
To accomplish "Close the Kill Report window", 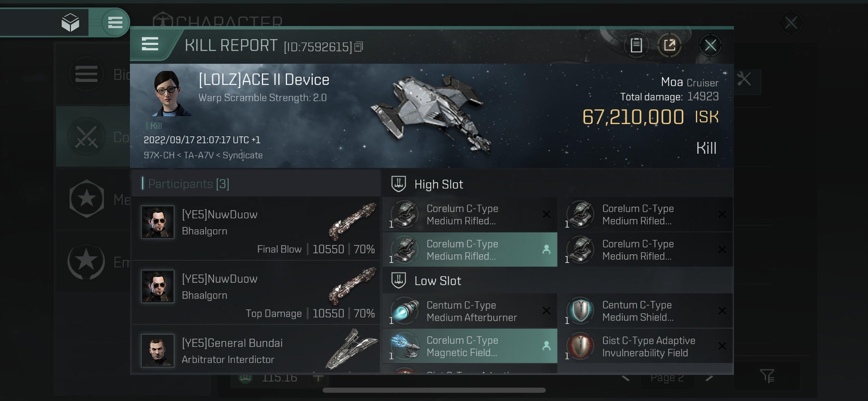I will point(710,45).
